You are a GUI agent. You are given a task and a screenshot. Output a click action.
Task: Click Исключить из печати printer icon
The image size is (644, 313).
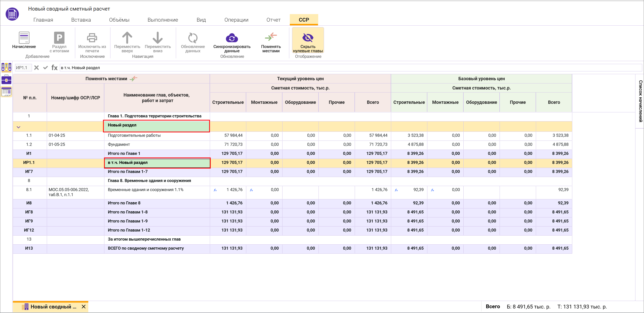(92, 38)
